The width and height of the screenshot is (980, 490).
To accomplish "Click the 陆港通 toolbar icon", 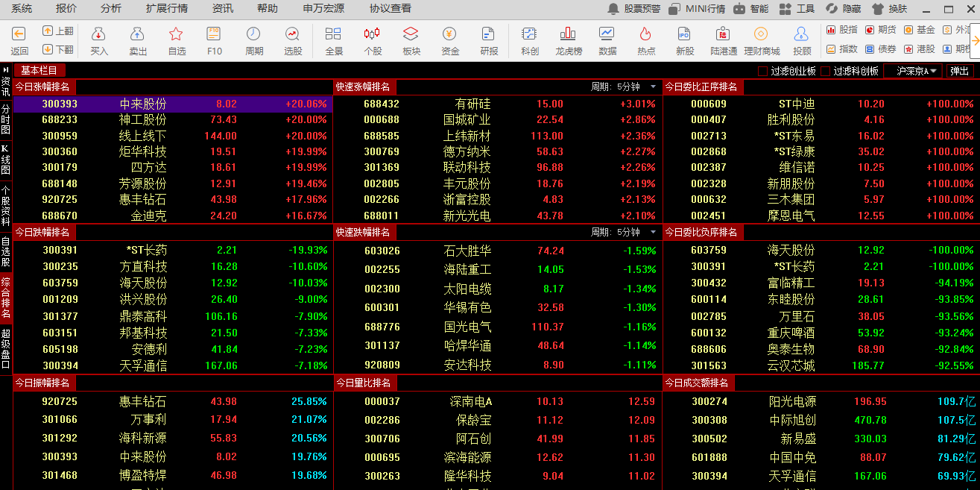I will pos(723,40).
